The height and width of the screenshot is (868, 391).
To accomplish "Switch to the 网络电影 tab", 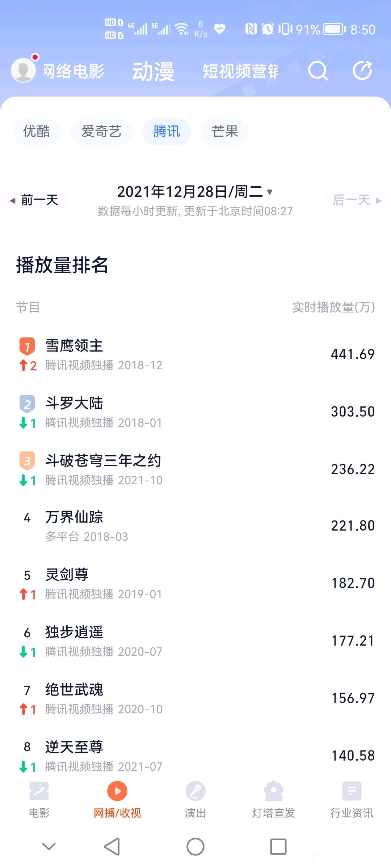I will pos(73,71).
